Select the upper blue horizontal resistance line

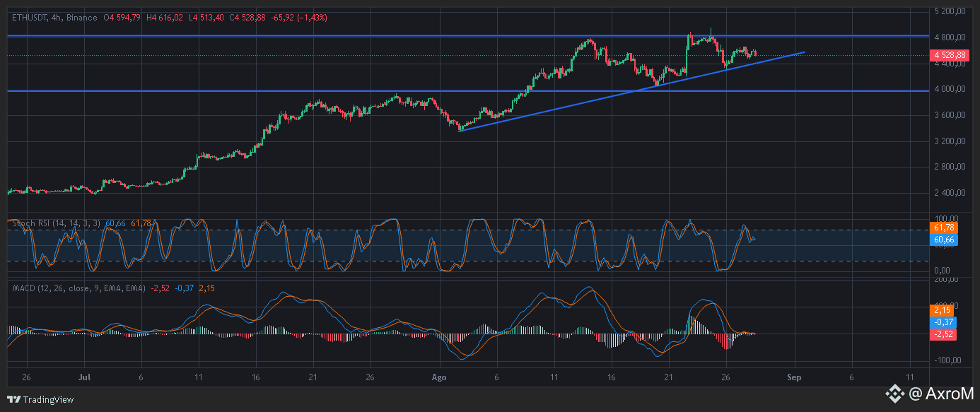click(x=467, y=35)
